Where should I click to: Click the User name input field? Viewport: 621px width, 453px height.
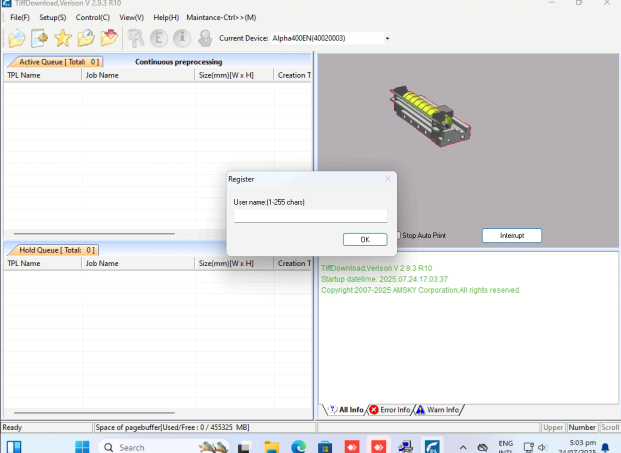(310, 216)
